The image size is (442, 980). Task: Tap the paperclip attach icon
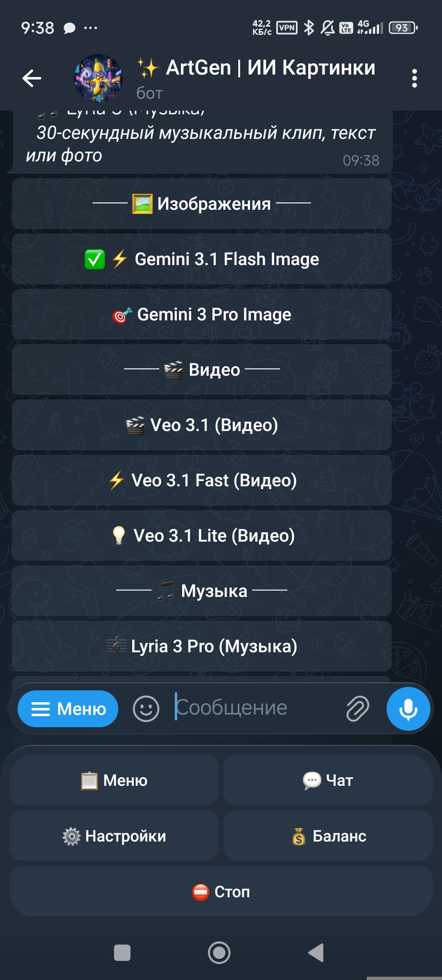[x=358, y=709]
